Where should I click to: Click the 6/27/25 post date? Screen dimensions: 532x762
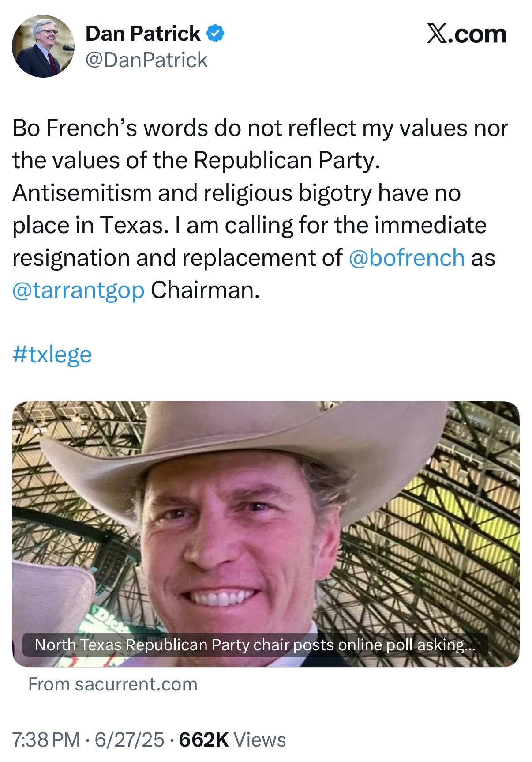pyautogui.click(x=129, y=739)
